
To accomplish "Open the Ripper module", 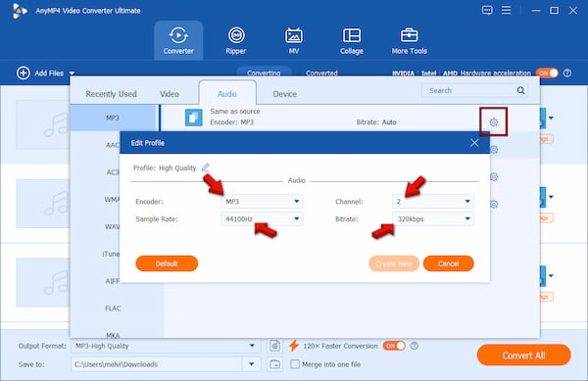I will (x=236, y=40).
